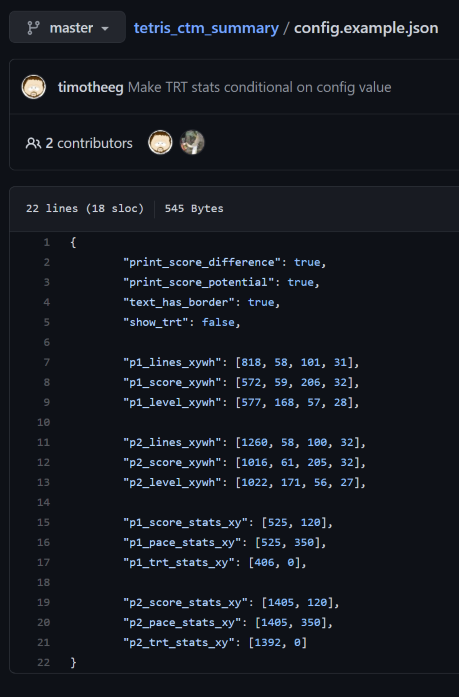The image size is (460, 698).
Task: Click the branch dropdown caret arrow
Action: 105,28
